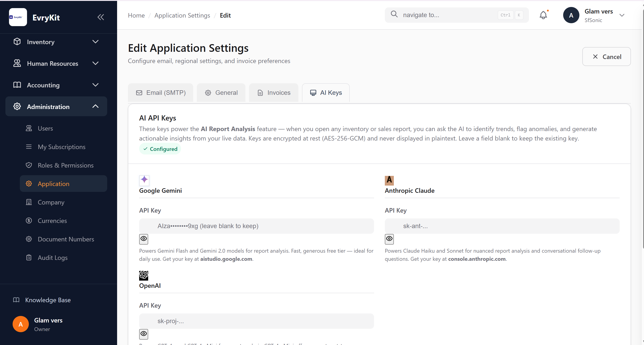The height and width of the screenshot is (345, 644).
Task: Click the Human Resources people icon
Action: point(17,63)
